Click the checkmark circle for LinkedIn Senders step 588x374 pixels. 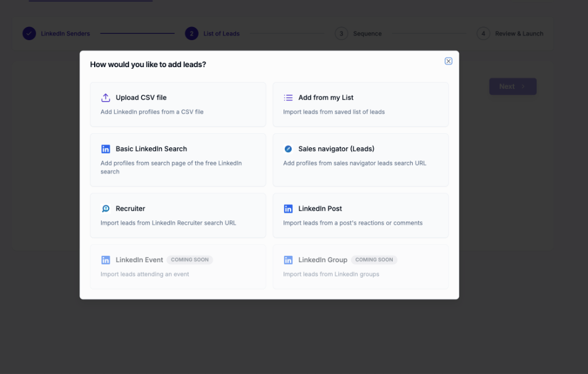pos(29,33)
